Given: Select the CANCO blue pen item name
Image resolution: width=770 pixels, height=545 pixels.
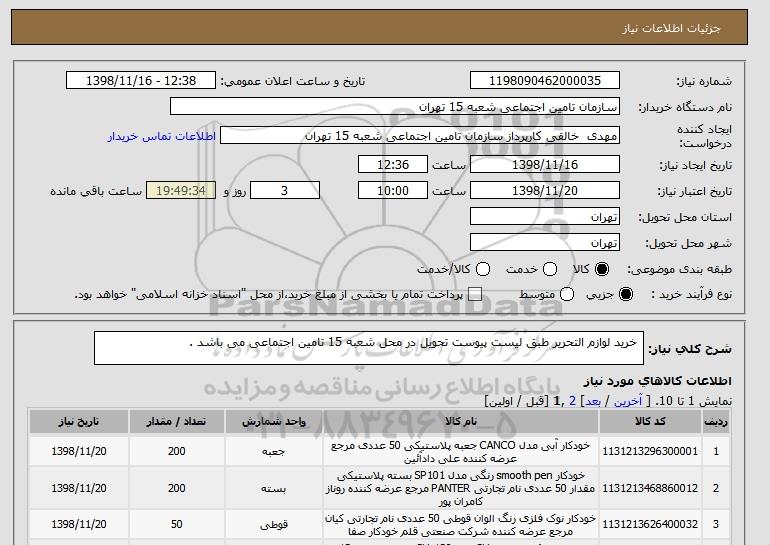Looking at the screenshot, I should pos(461,452).
